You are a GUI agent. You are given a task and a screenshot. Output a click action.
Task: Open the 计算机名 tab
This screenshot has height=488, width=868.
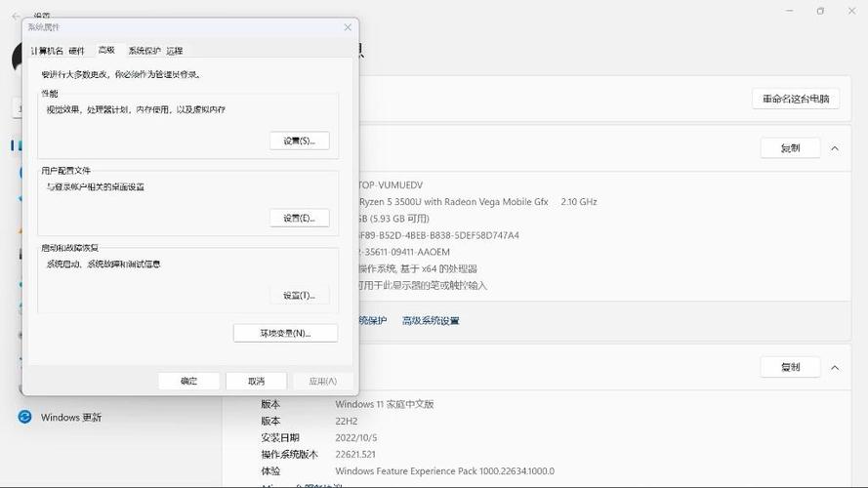[x=47, y=51]
